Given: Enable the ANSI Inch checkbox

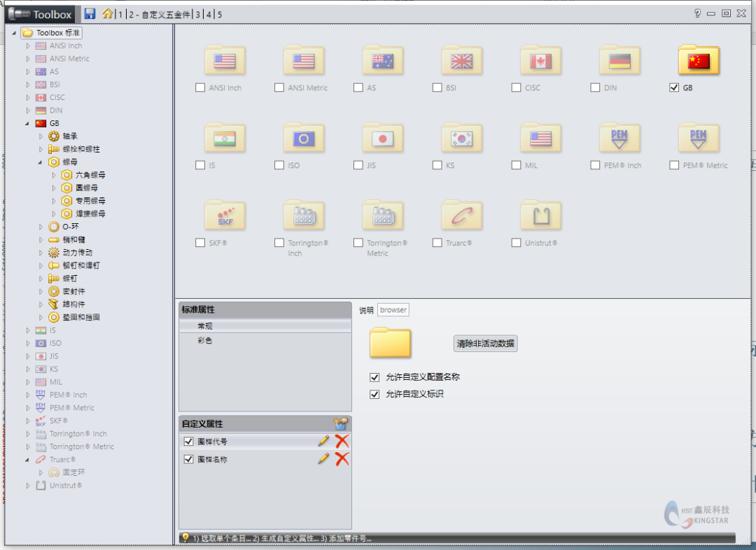Looking at the screenshot, I should 200,87.
